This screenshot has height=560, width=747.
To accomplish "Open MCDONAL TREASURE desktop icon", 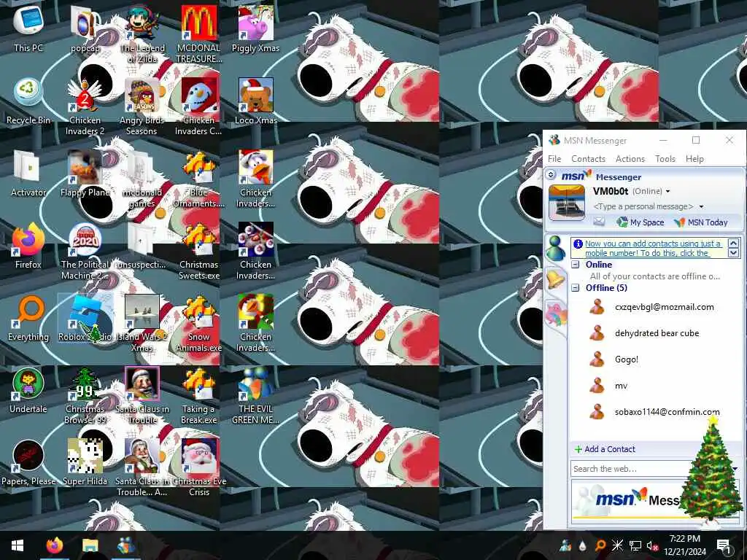I will tap(198, 34).
